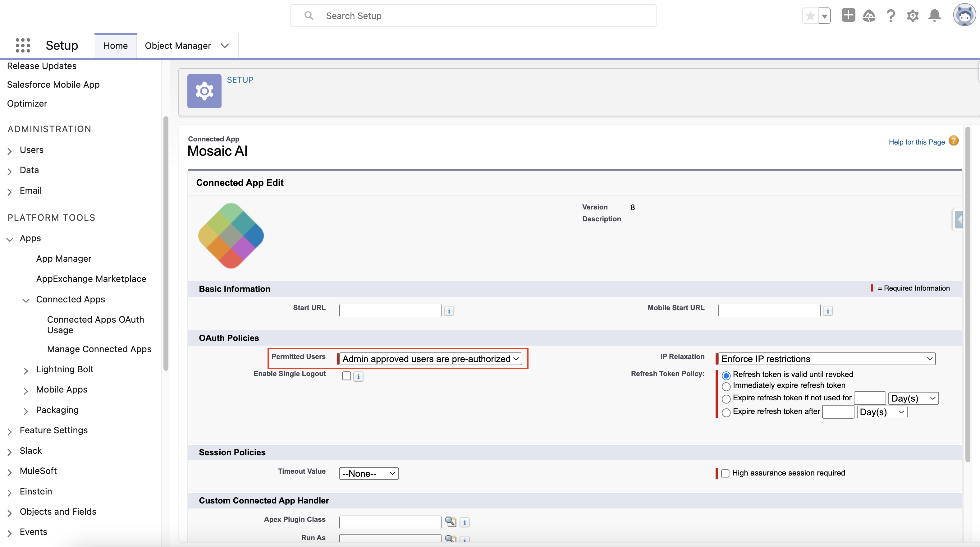Switch to the Object Manager tab
This screenshot has height=547, width=980.
[x=178, y=46]
